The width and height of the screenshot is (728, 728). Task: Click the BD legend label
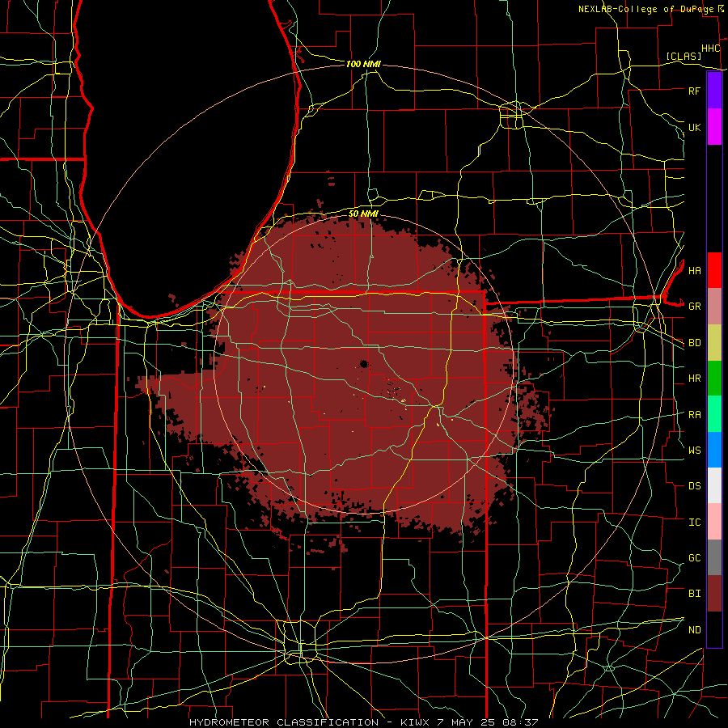694,343
